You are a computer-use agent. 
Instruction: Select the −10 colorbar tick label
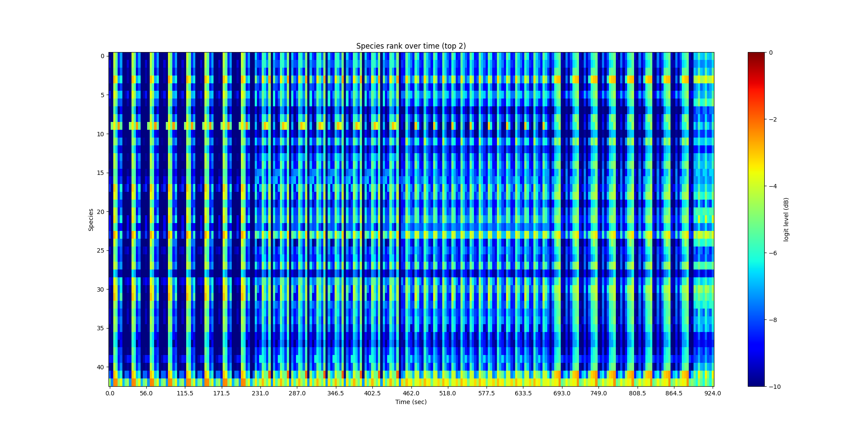click(x=774, y=387)
